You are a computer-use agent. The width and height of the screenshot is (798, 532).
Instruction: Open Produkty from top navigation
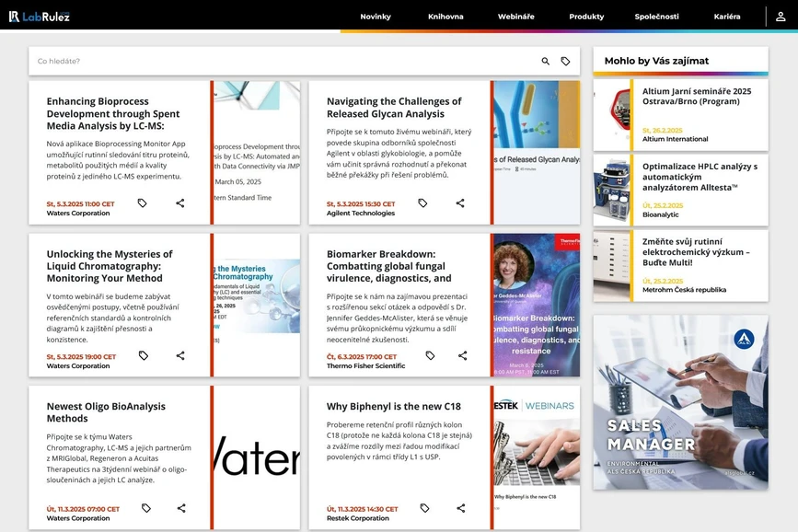point(586,17)
